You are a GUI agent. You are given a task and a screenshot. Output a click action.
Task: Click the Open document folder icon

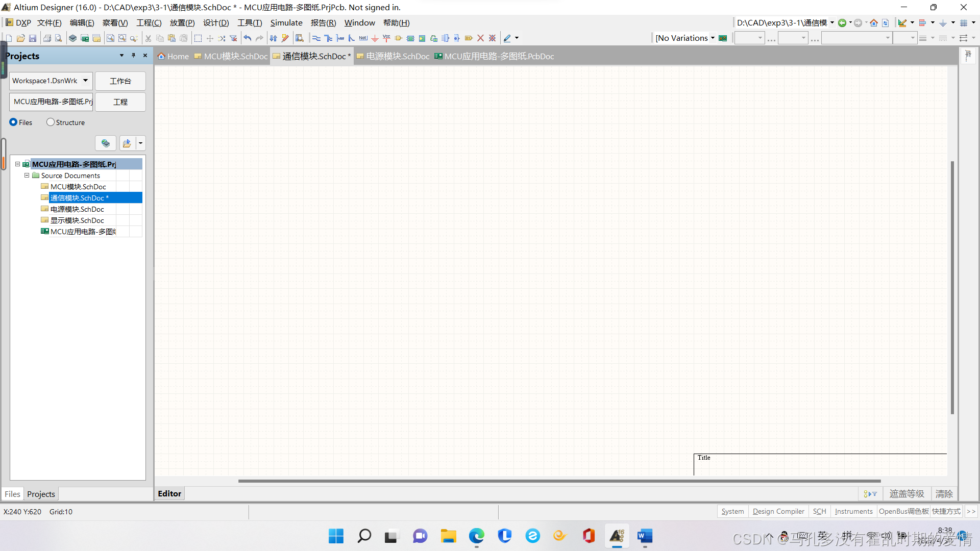(x=21, y=38)
